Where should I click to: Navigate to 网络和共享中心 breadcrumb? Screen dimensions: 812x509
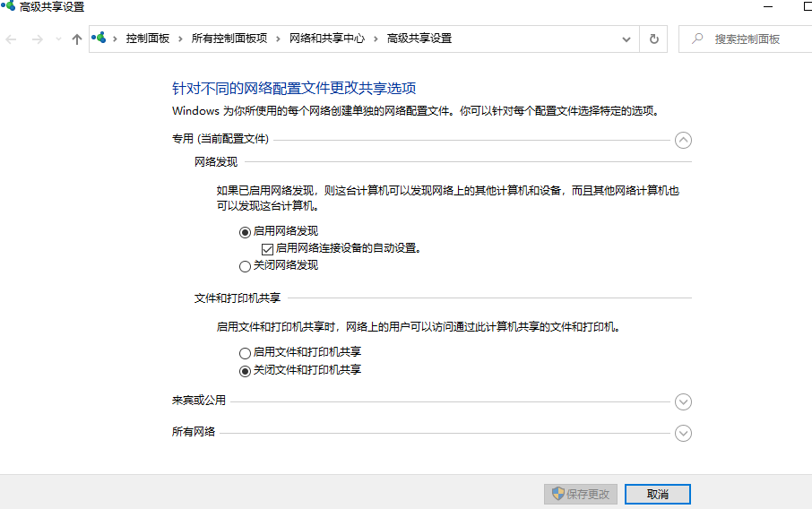tap(326, 39)
